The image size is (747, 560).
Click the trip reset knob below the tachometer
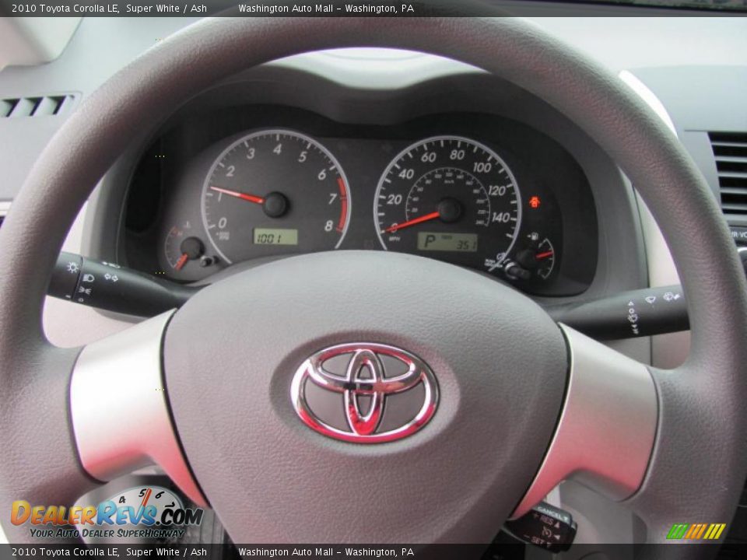[x=207, y=261]
